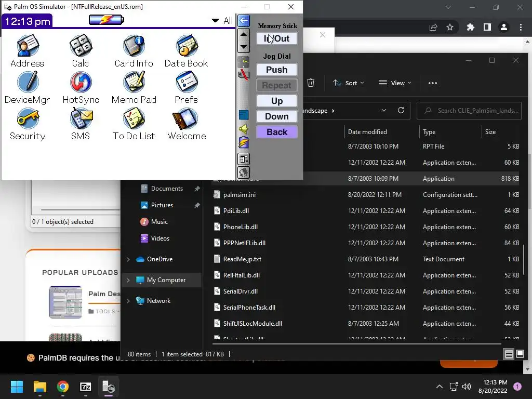Click the menu list icon in simulator strip
The height and width of the screenshot is (399, 532).
244,159
